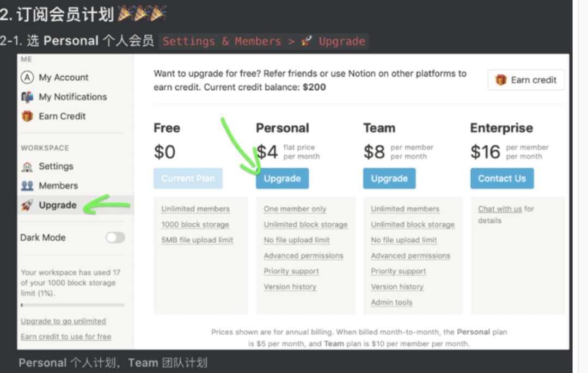Click Admin tools in the Team plan
Screen dimensions: 588x373
click(391, 302)
